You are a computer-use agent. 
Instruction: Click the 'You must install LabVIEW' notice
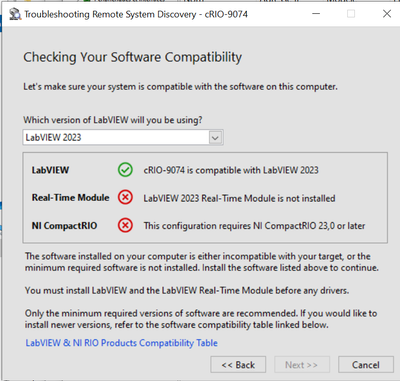[x=187, y=290]
